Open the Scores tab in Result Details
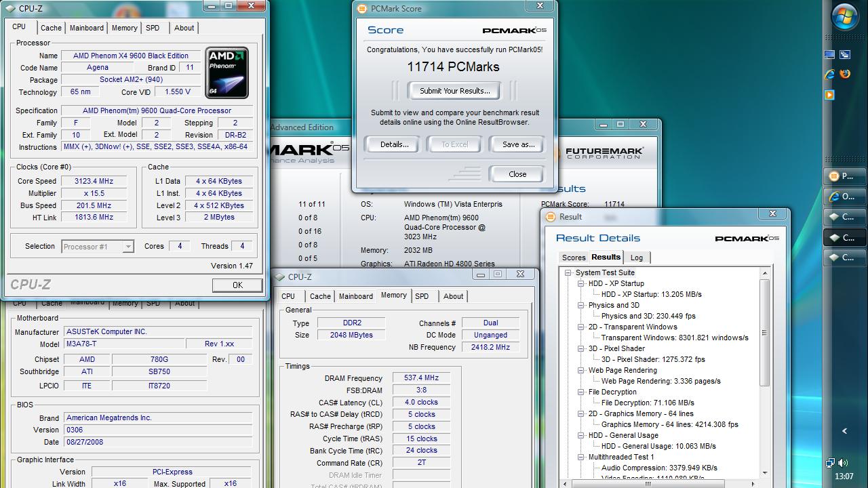 pyautogui.click(x=574, y=258)
